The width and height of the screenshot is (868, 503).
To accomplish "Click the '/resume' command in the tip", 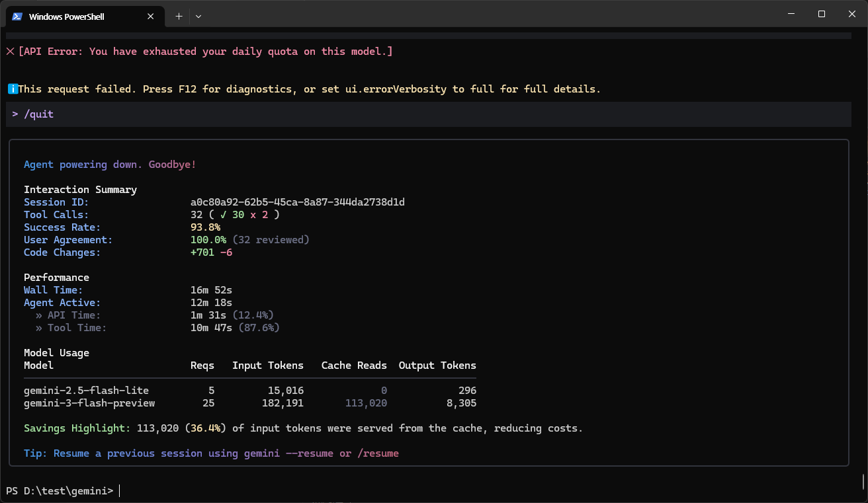I will click(x=378, y=453).
